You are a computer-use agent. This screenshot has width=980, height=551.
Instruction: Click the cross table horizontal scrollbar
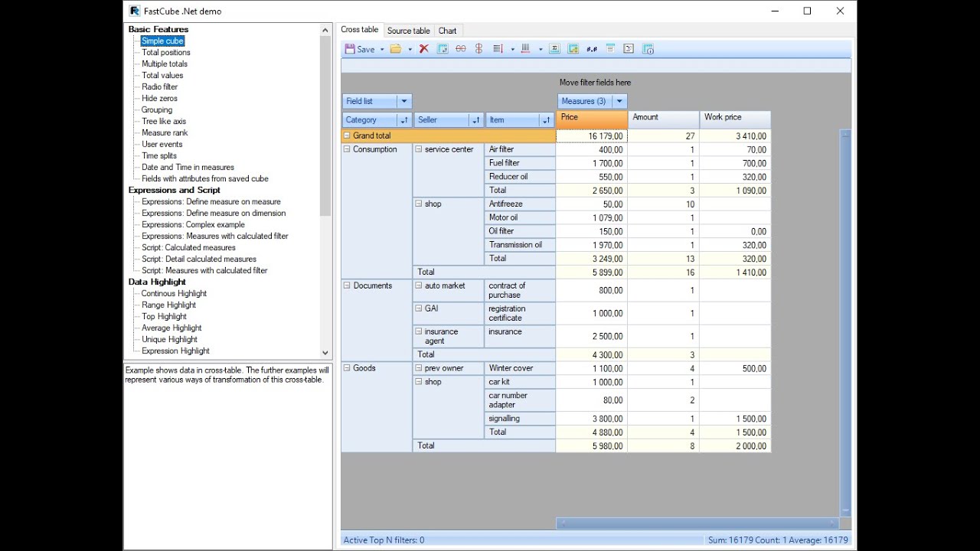[697, 523]
